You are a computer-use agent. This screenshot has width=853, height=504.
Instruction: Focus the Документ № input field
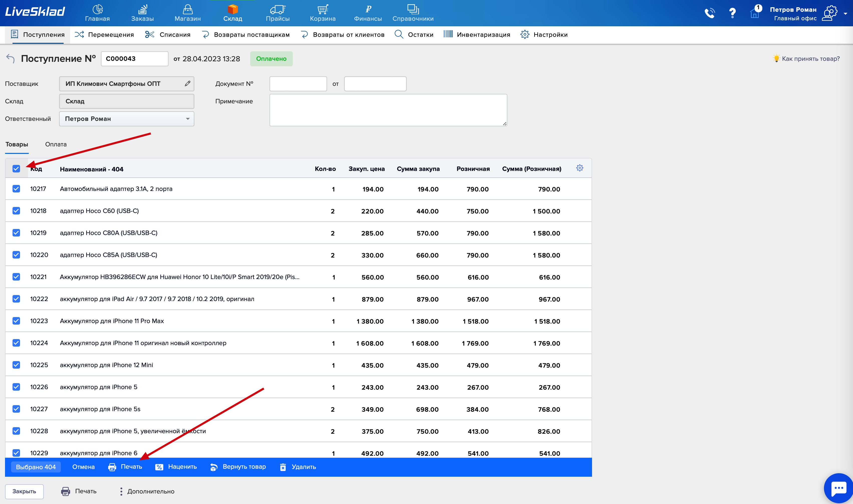(x=298, y=84)
